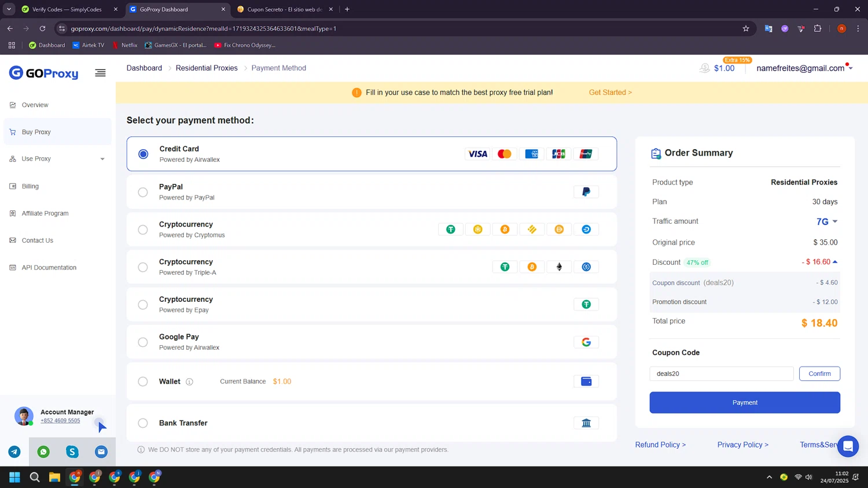
Task: Open the Chrome tab search dropdown
Action: (x=9, y=9)
